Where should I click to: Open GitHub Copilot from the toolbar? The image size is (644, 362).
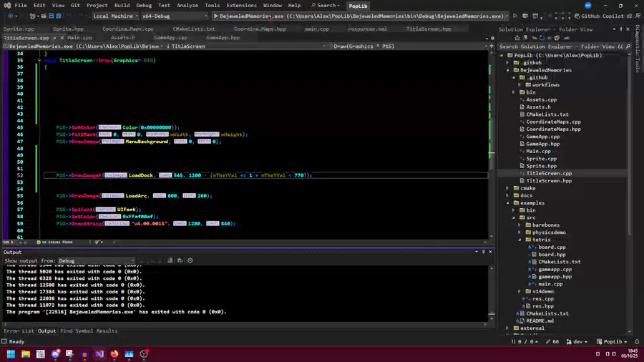click(x=599, y=16)
